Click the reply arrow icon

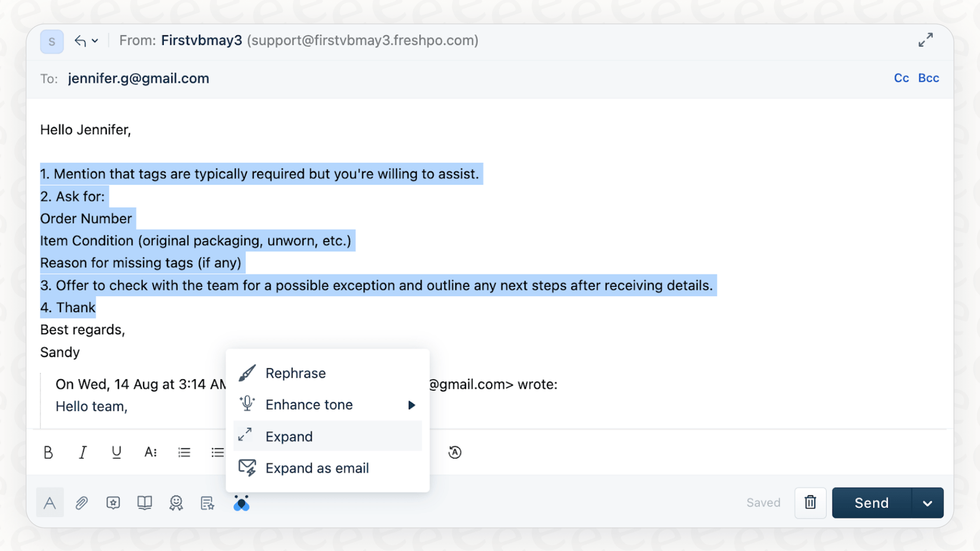79,41
